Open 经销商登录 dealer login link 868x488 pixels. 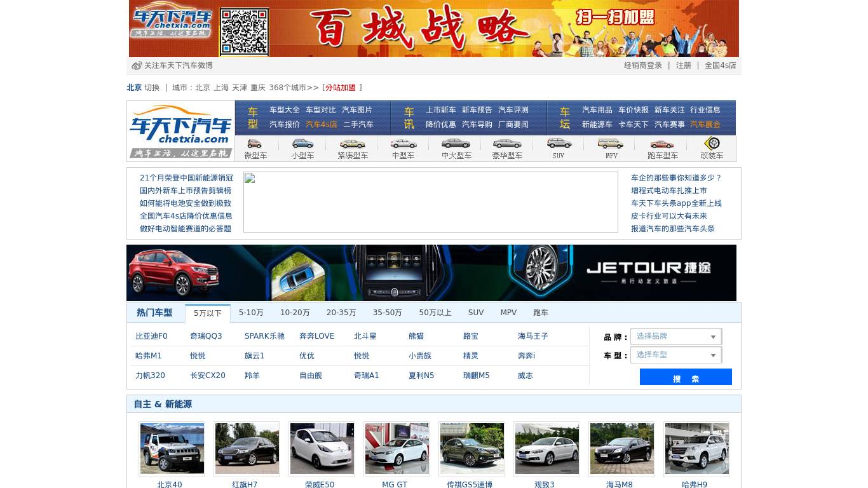[x=643, y=65]
